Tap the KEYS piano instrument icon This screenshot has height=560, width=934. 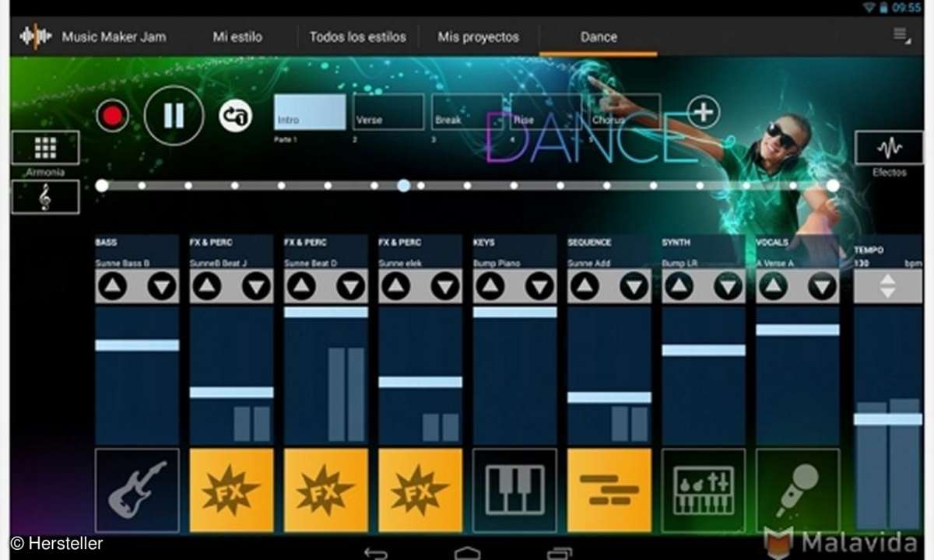514,490
